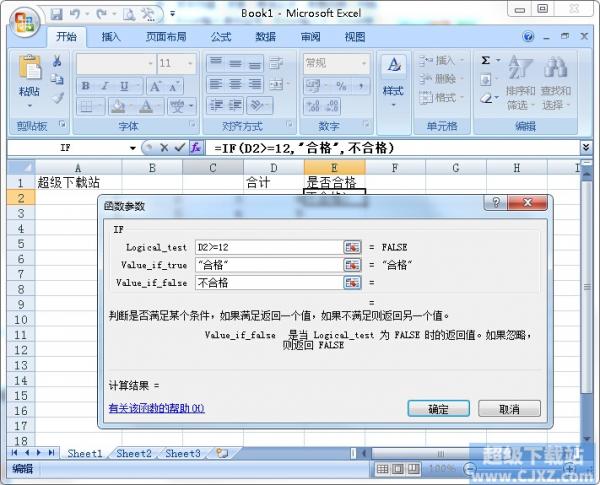Screen dimensions: 600x485
Task: Click 取消 button in dialog
Action: pos(509,409)
